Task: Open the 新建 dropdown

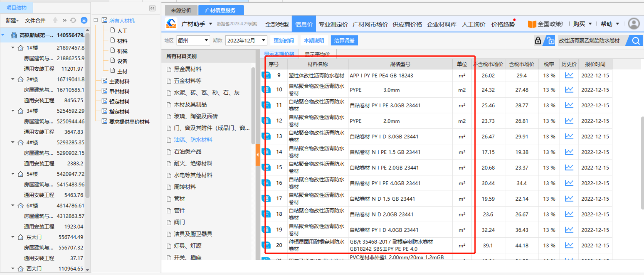Action: [x=12, y=21]
